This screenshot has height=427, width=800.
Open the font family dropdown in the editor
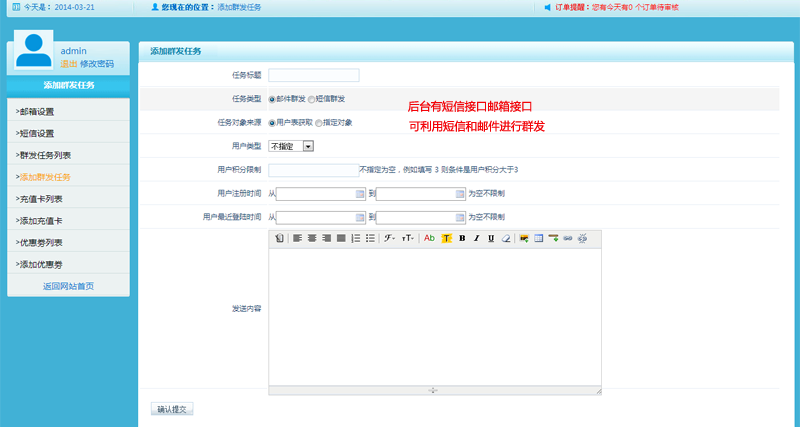[x=389, y=238]
